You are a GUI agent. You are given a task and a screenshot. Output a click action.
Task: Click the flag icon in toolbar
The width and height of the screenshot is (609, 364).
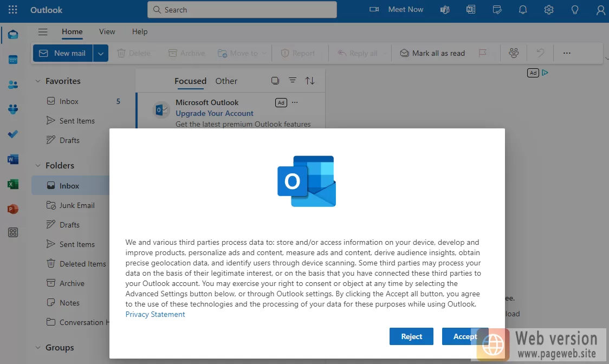482,53
